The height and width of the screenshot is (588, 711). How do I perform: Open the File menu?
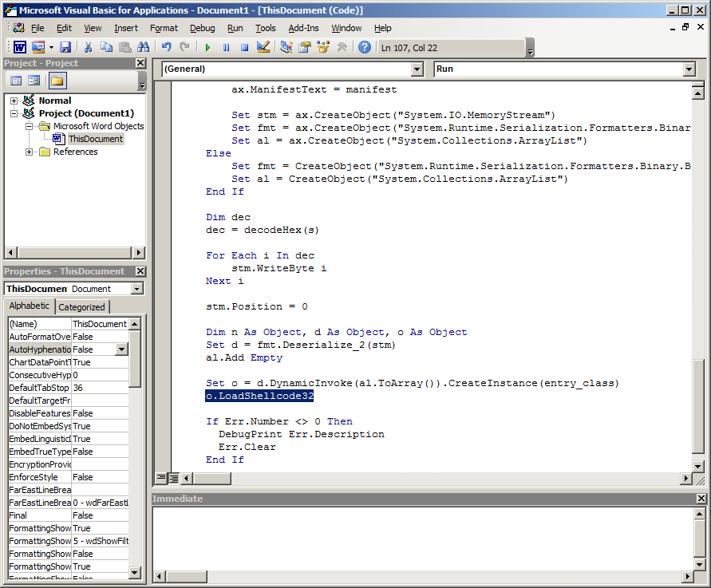click(x=38, y=28)
